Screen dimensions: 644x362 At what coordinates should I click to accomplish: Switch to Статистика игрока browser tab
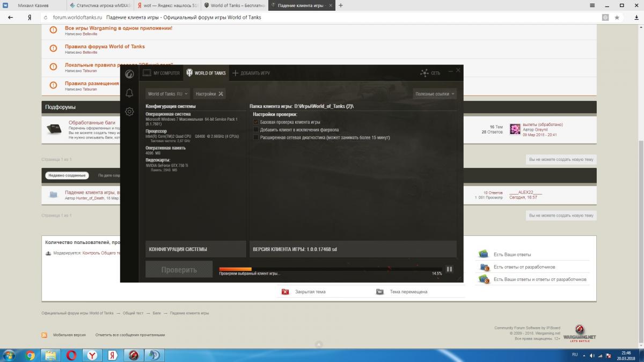point(100,5)
